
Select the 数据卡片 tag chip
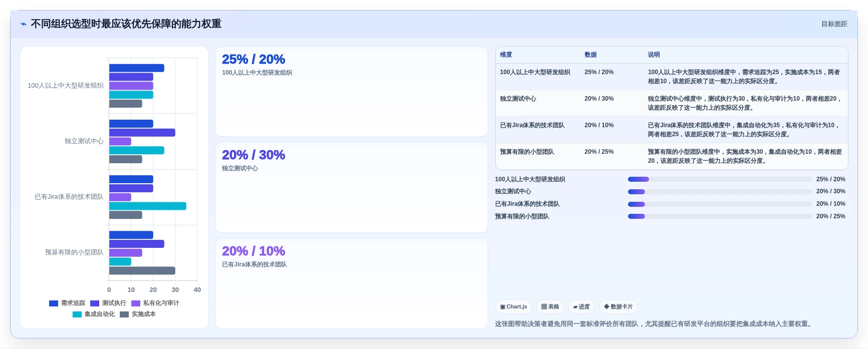coord(618,306)
